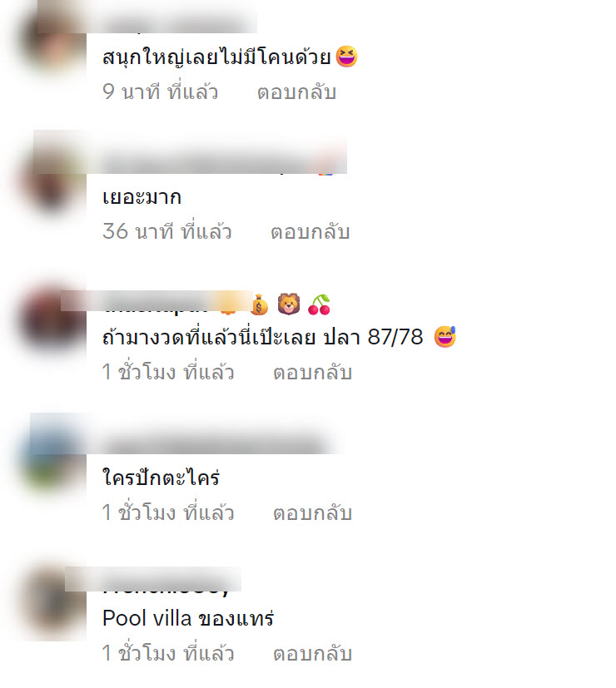The height and width of the screenshot is (688, 616).
Task: Click the 9 นาที ที่แล้ว timestamp
Action: 161,92
